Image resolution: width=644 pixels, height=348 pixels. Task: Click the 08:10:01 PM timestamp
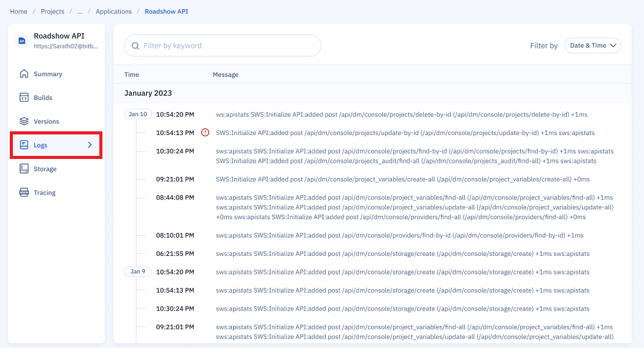click(x=175, y=236)
